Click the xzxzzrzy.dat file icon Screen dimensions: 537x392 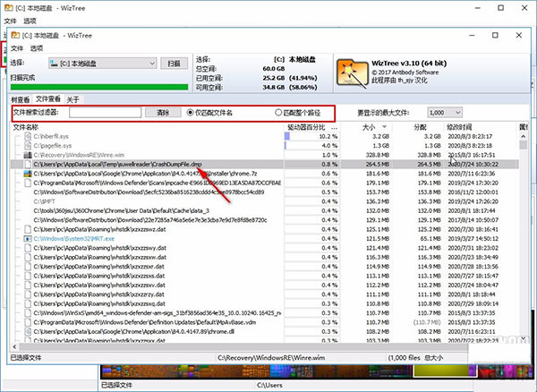coord(28,294)
